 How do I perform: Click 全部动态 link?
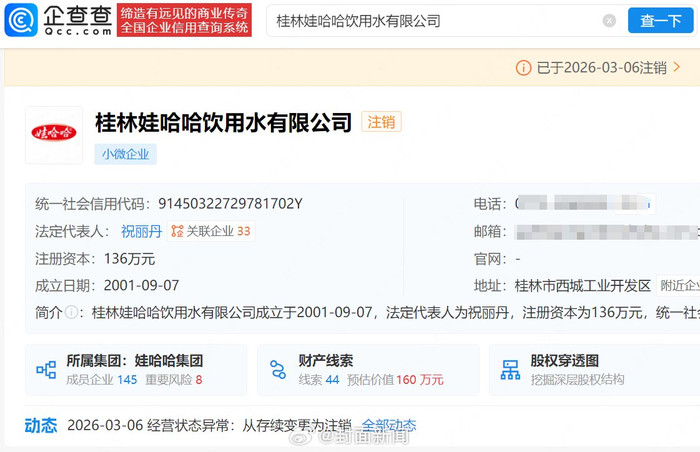coord(389,425)
